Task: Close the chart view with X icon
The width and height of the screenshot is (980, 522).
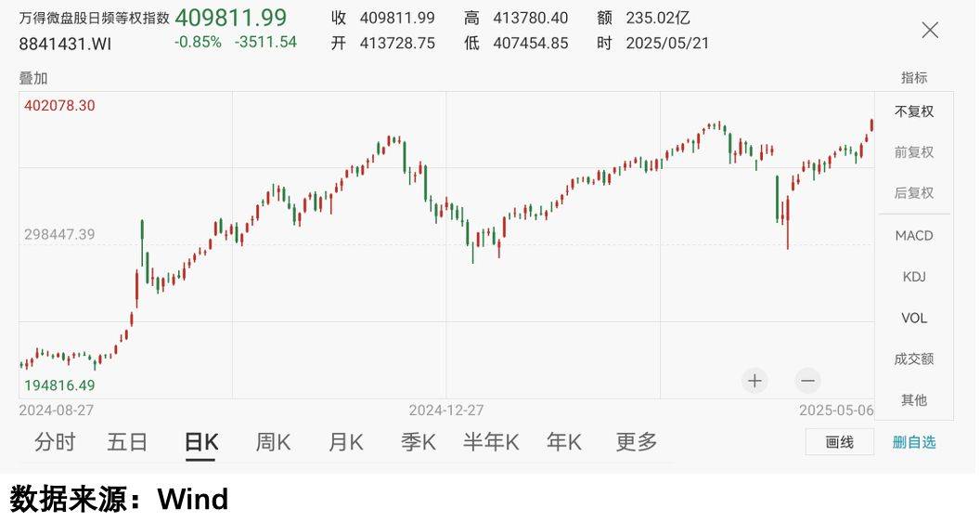Action: click(x=930, y=30)
